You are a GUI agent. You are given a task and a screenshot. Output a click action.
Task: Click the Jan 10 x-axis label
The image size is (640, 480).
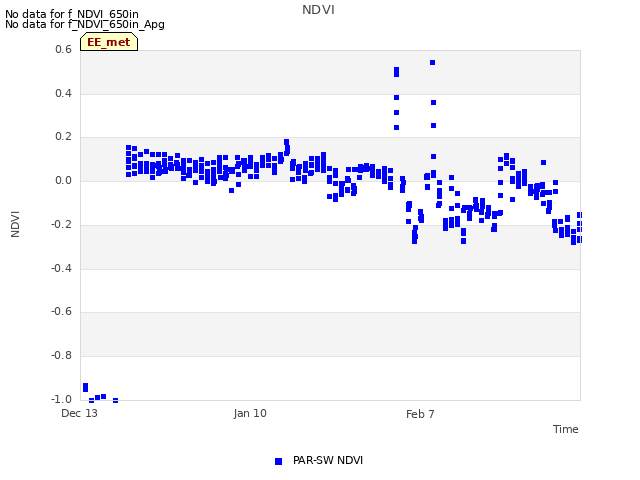(250, 413)
